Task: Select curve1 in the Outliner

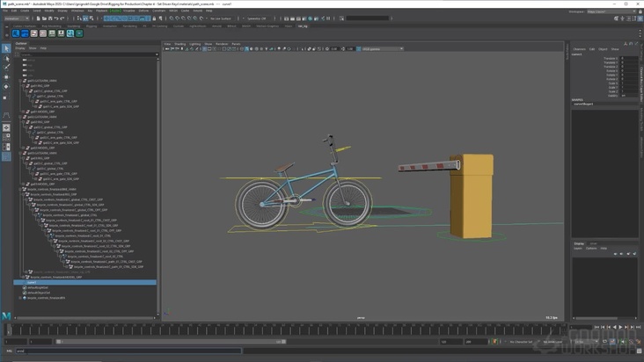Action: point(32,282)
